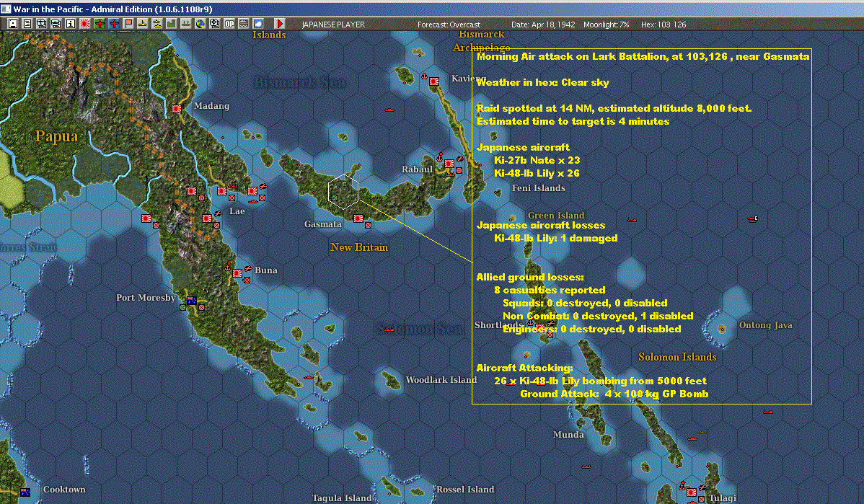
Task: Select red plane on green background icon
Action: (x=100, y=24)
